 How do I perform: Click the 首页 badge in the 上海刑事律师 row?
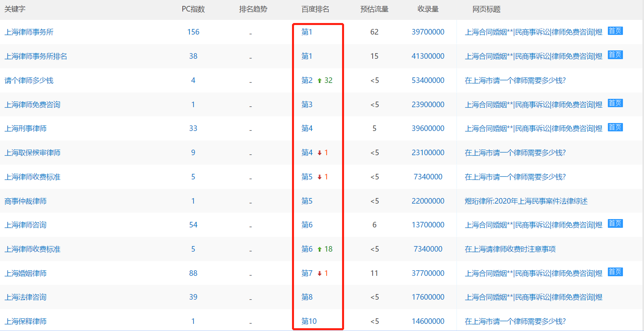615,127
